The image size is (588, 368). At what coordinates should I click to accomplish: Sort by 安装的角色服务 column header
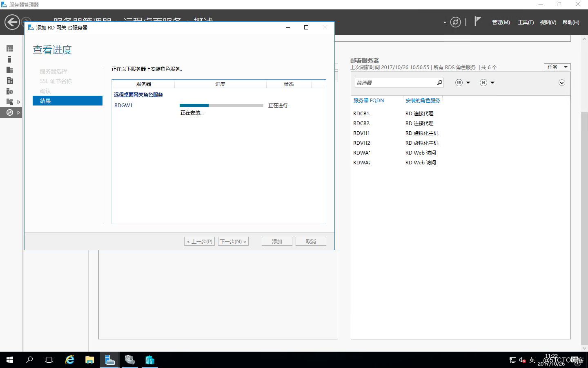423,100
